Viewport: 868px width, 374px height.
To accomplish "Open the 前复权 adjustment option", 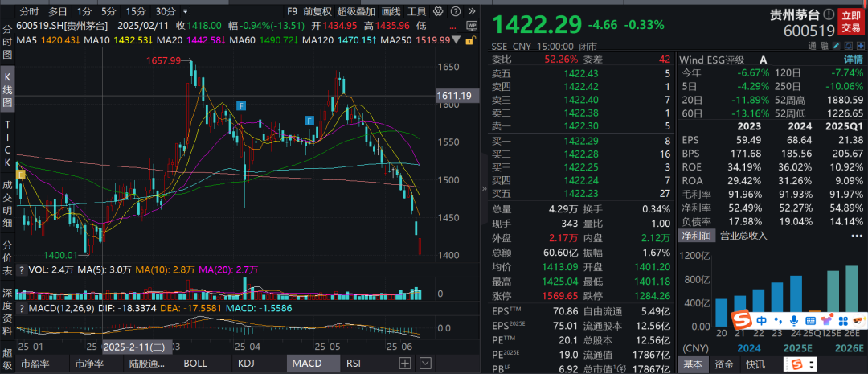I will point(317,11).
